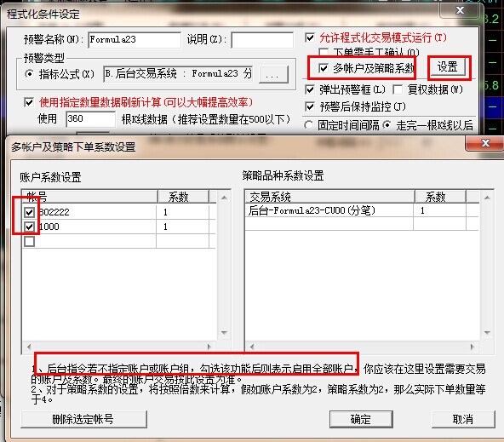Close the 多帐户及策略下单系数设置 dialog
The width and height of the screenshot is (504, 442).
[484, 143]
